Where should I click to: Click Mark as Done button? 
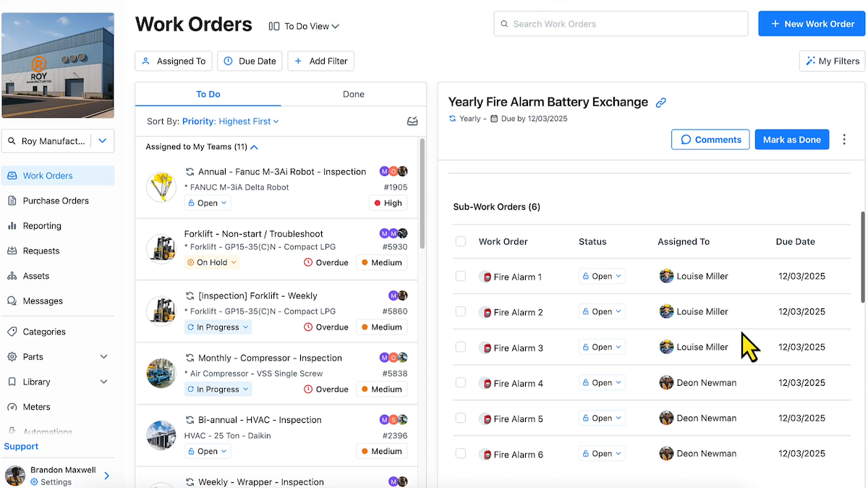click(x=792, y=140)
